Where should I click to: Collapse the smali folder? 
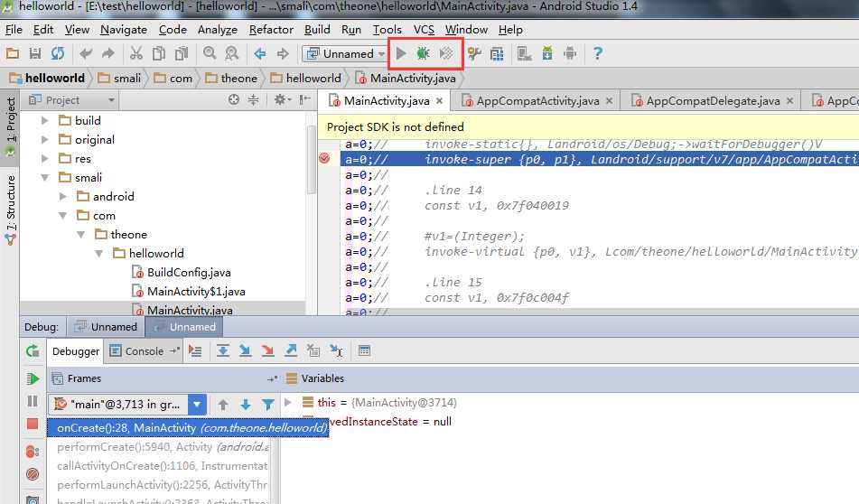pyautogui.click(x=45, y=178)
